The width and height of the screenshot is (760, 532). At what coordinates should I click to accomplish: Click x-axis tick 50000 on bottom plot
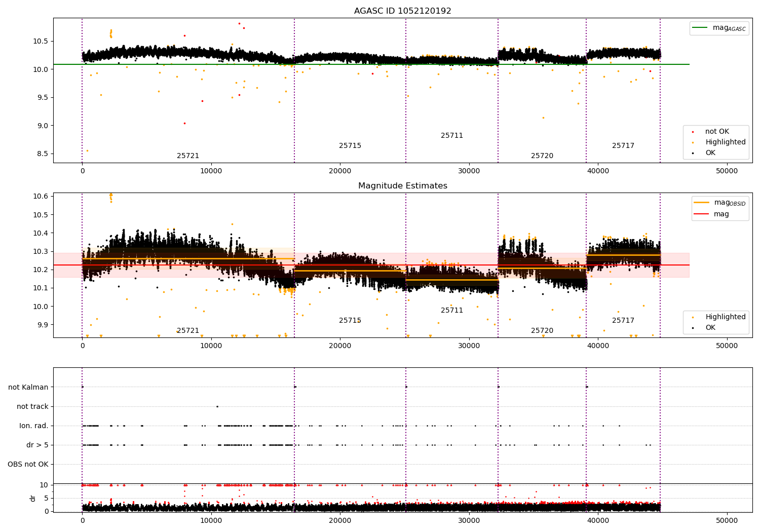pyautogui.click(x=727, y=520)
